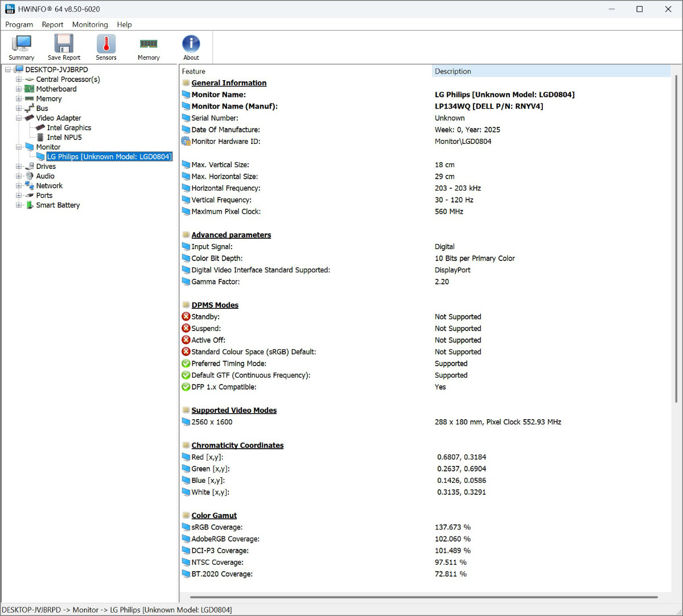The image size is (683, 616).
Task: Click the BT.2020 Coverage row label
Action: tap(222, 574)
